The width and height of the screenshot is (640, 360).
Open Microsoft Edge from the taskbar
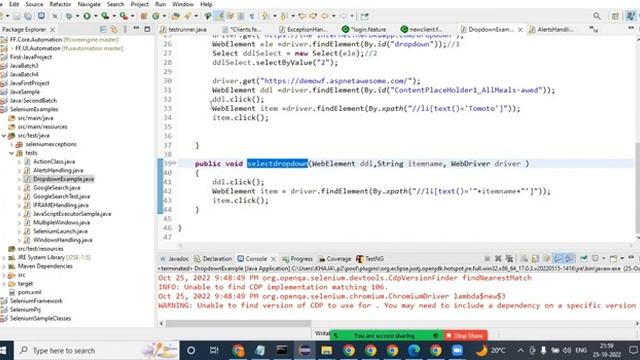click(414, 351)
